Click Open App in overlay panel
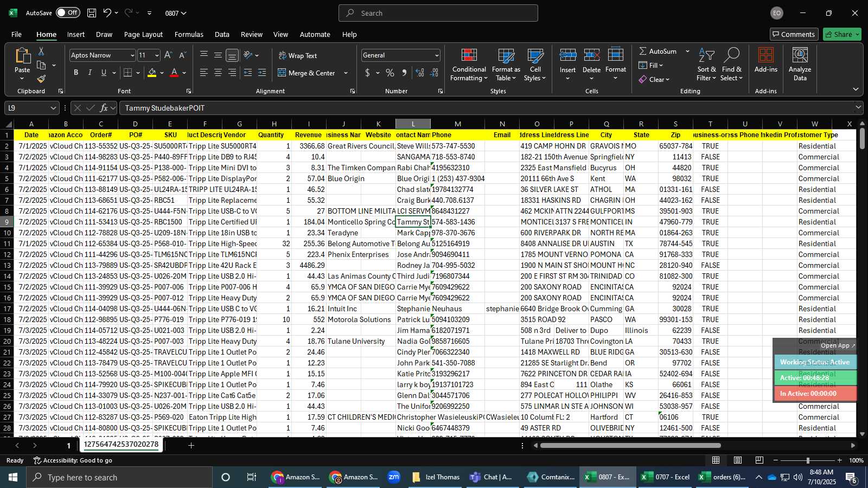This screenshot has height=488, width=868. click(x=837, y=345)
